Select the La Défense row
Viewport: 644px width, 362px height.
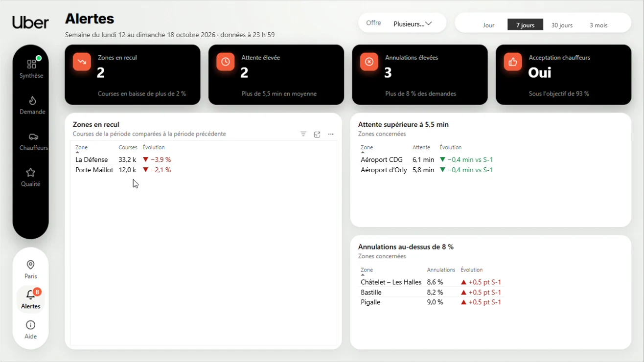point(123,159)
